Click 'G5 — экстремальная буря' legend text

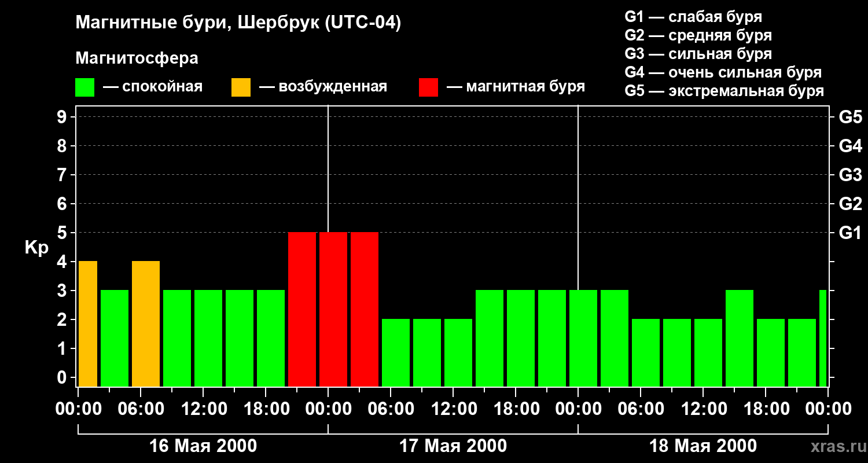tap(724, 91)
